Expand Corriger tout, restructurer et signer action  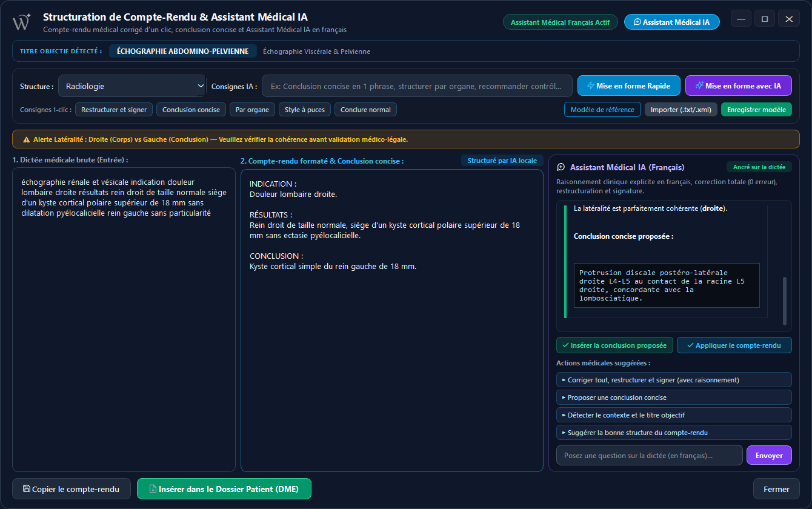[674, 380]
